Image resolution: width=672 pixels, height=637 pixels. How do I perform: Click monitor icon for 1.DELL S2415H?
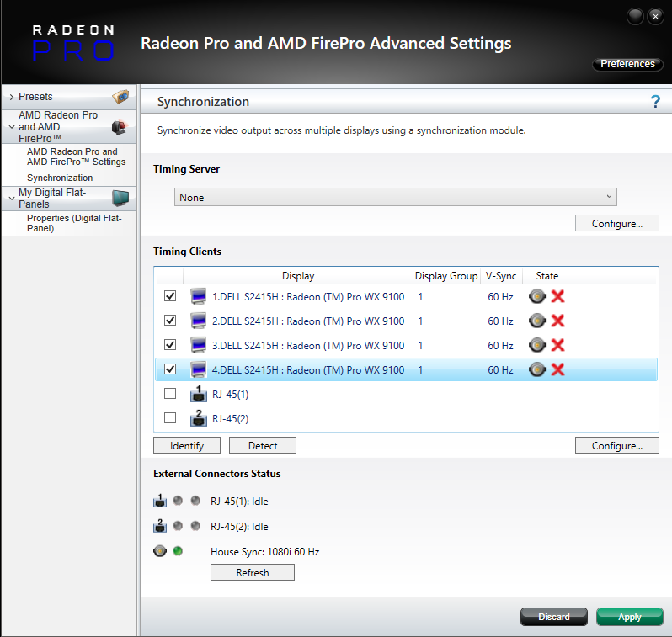pos(199,296)
